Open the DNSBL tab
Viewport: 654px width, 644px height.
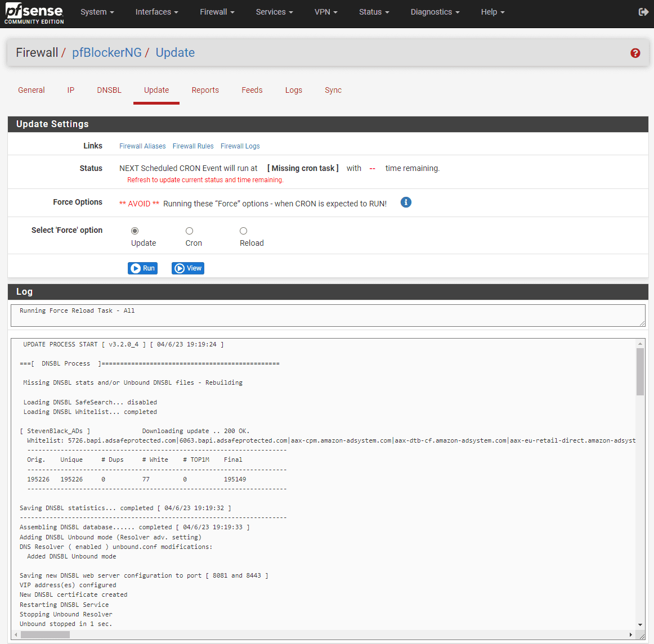tap(109, 90)
